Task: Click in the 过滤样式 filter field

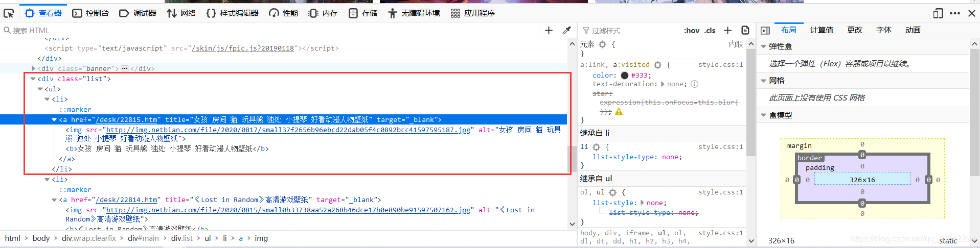Action: [631, 31]
